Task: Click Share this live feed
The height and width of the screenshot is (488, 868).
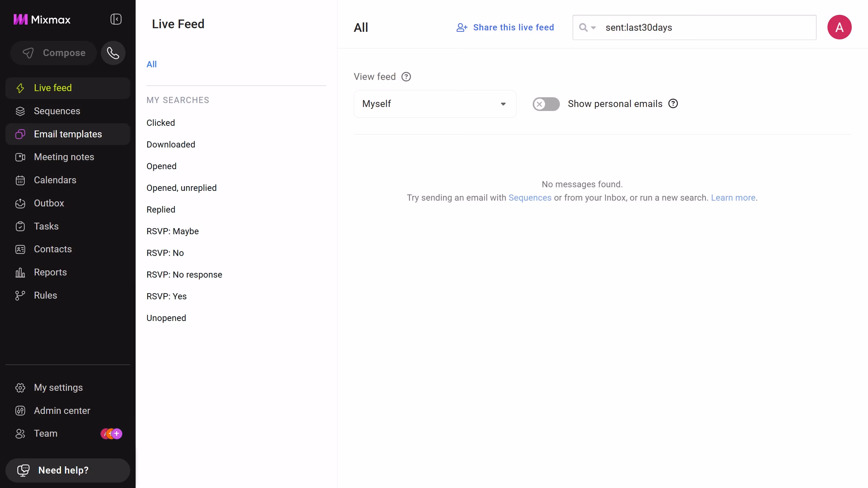Action: [505, 27]
